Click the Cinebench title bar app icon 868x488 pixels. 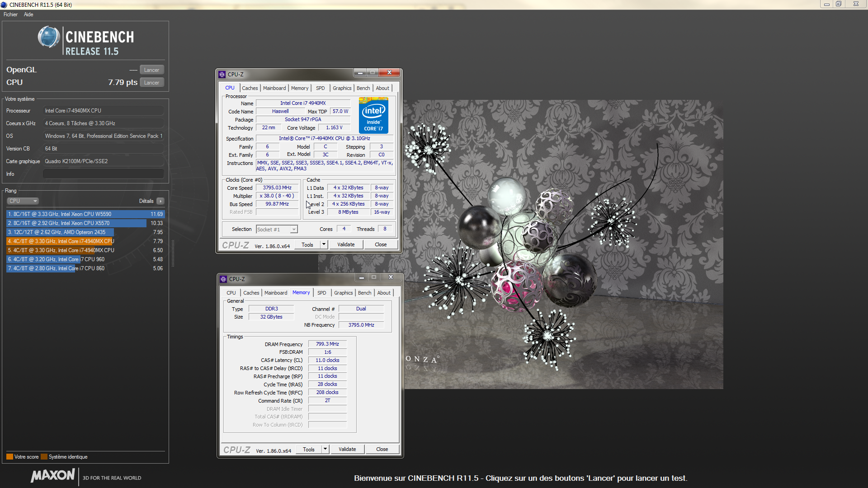[x=4, y=5]
